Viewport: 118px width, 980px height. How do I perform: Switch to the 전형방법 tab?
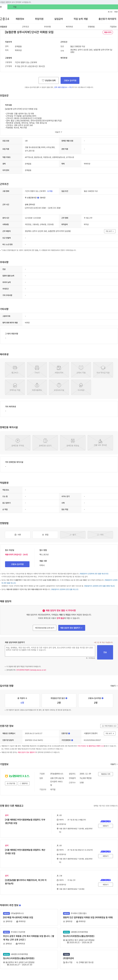[x=91, y=27]
